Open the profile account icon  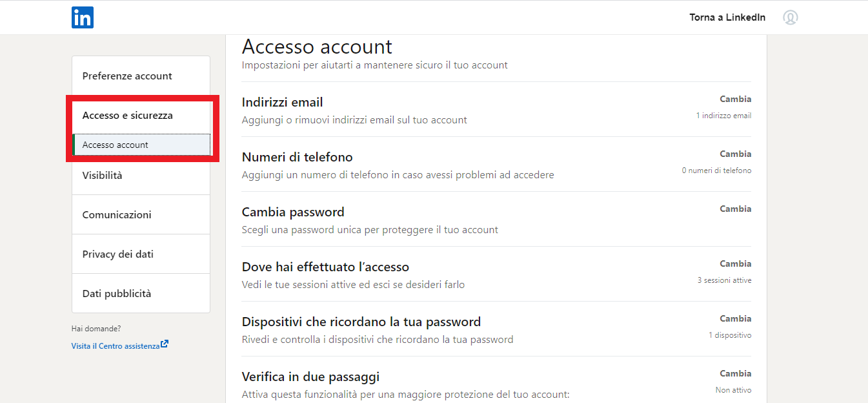coord(790,17)
